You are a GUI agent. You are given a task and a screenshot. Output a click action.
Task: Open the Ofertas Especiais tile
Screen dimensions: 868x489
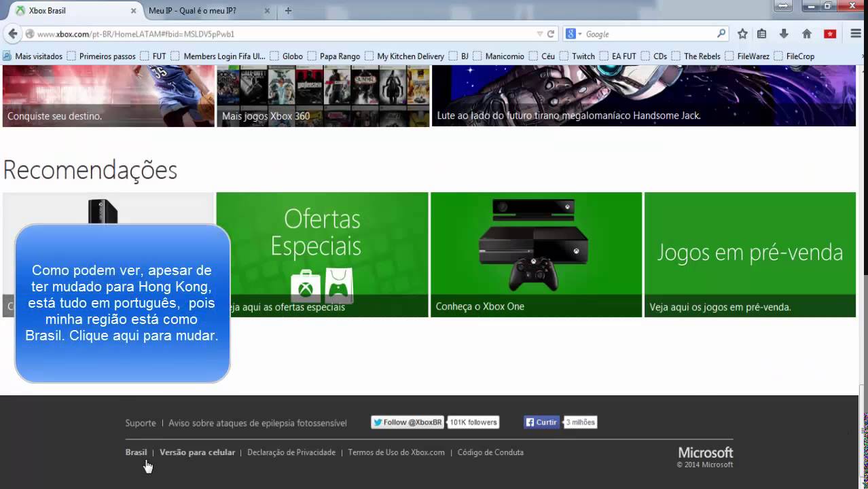click(x=322, y=255)
